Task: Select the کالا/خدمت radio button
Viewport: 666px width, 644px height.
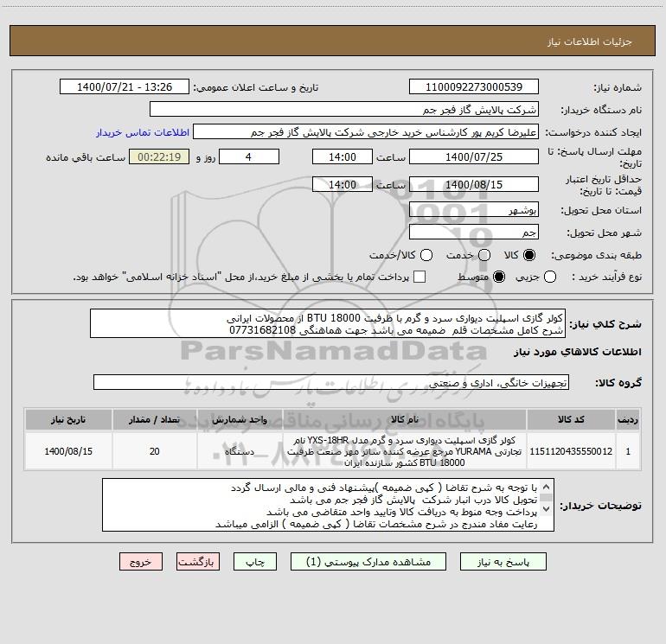Action: 426,255
